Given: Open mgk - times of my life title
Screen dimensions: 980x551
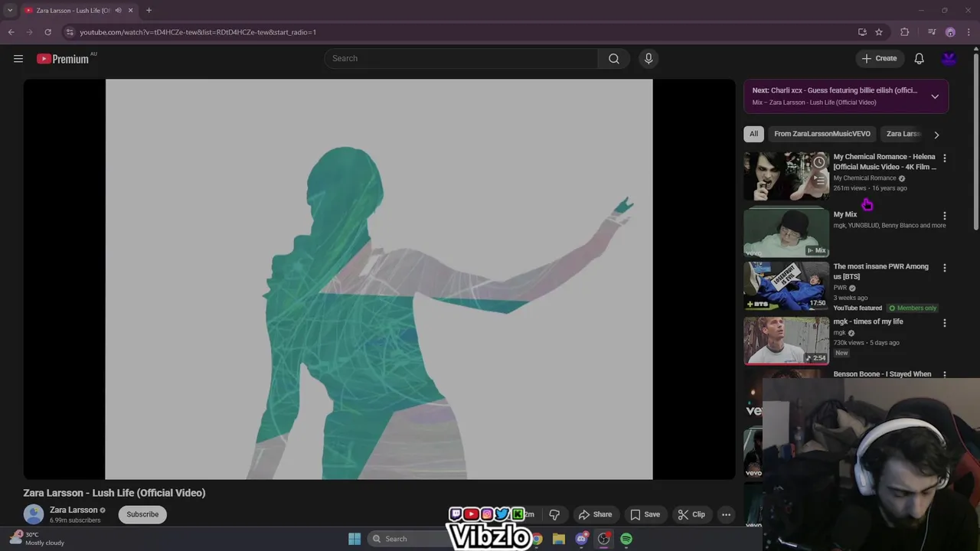Looking at the screenshot, I should coord(867,321).
